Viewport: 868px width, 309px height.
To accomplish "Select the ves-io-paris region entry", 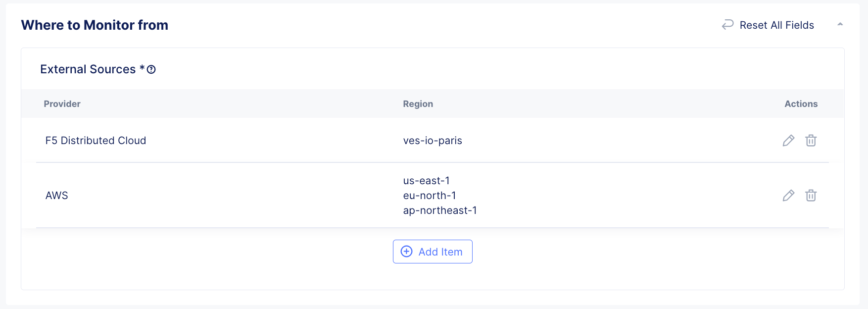I will [433, 141].
